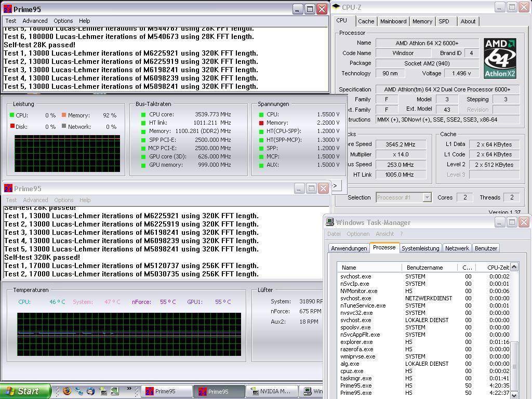Open the Ansicht menu in Task Manager

[385, 234]
